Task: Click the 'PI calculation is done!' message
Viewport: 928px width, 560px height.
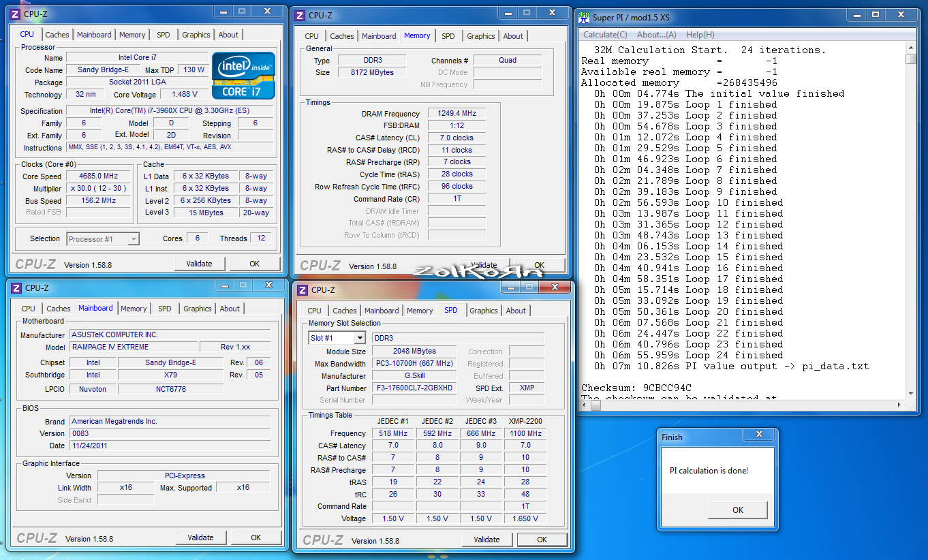Action: (x=709, y=471)
